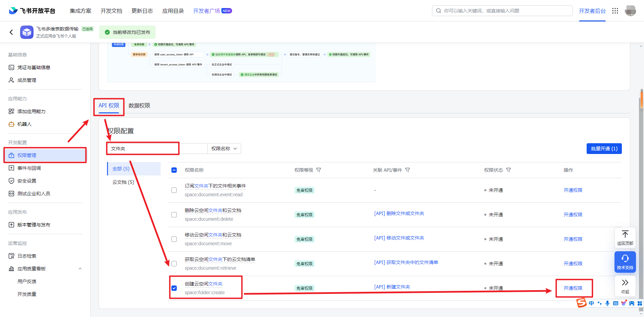Toggle the 中 language indicator in IME bar
Screen dimensions: 644x317
(x=591, y=303)
